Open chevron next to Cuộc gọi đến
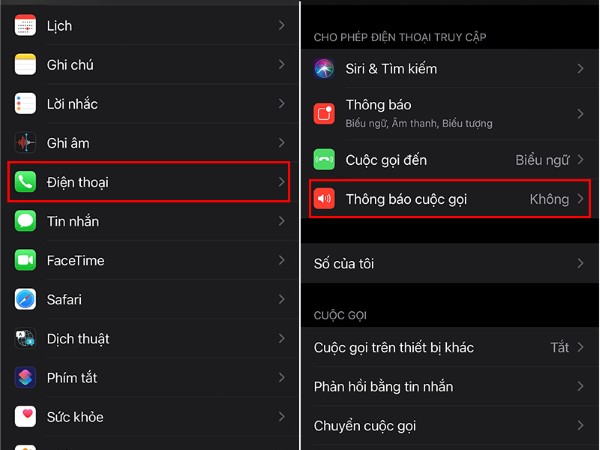This screenshot has height=450, width=600. pyautogui.click(x=580, y=160)
